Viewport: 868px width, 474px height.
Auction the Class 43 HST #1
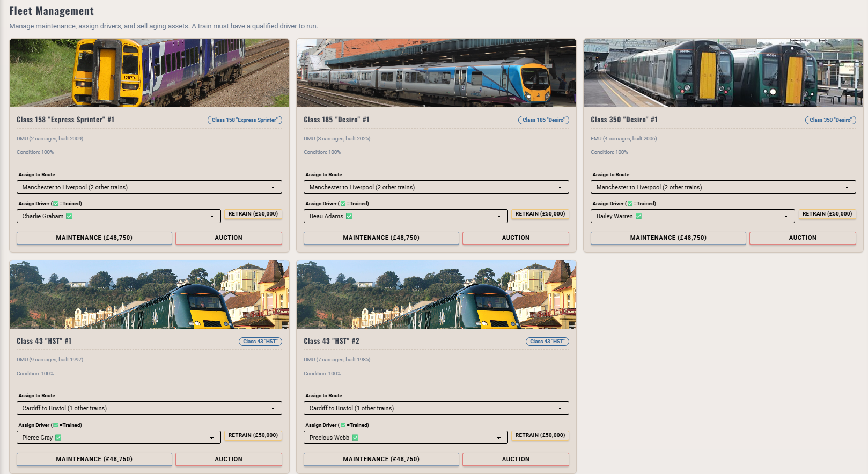tap(229, 460)
